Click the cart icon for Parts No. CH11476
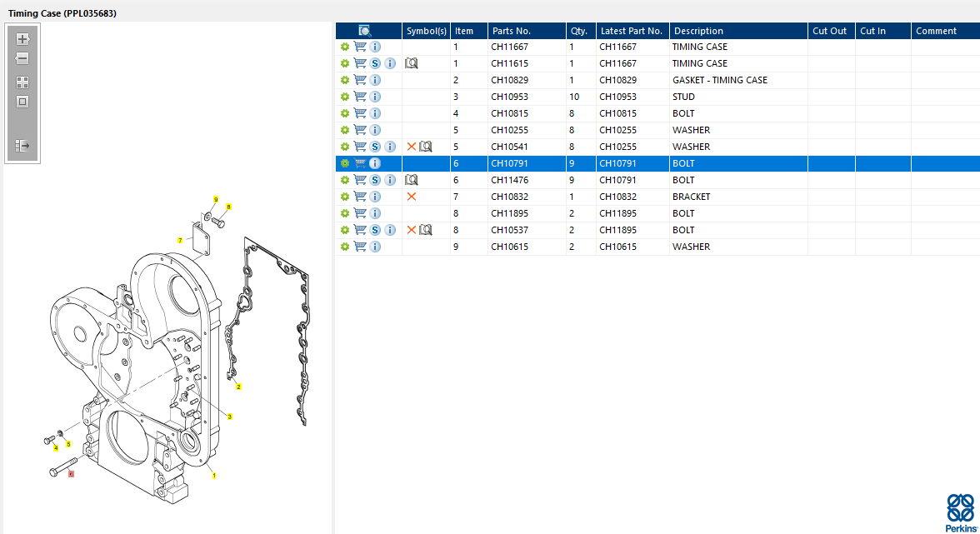 [360, 180]
